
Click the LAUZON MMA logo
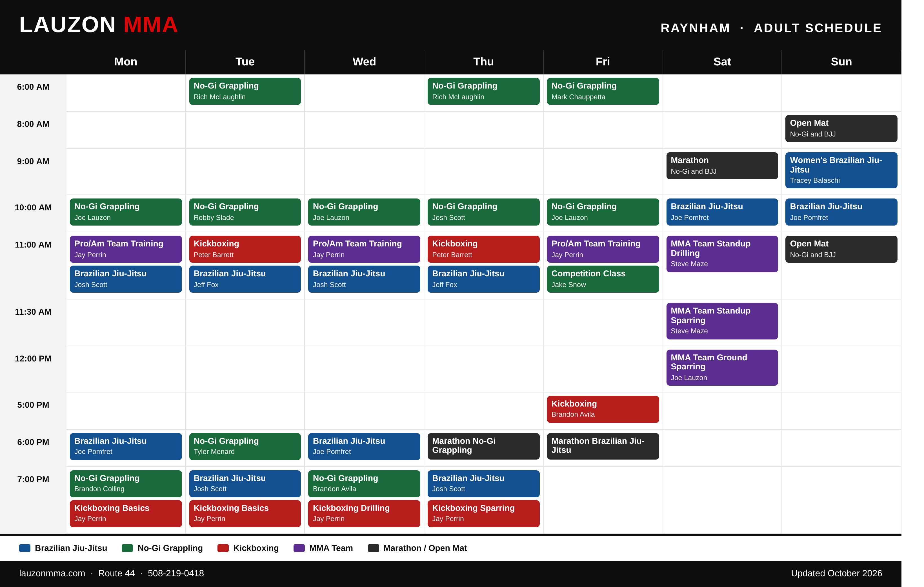99,25
